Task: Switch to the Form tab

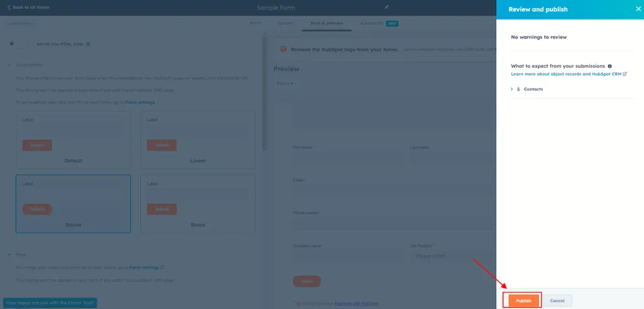Action: point(255,23)
